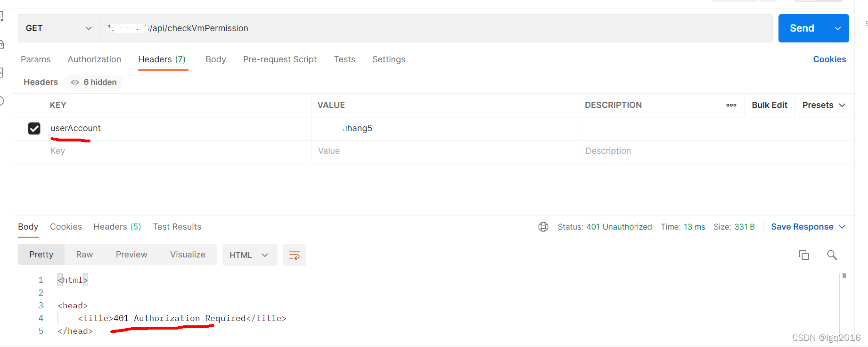Click the Bulk Edit button
Viewport: 868px width, 347px height.
coord(769,105)
